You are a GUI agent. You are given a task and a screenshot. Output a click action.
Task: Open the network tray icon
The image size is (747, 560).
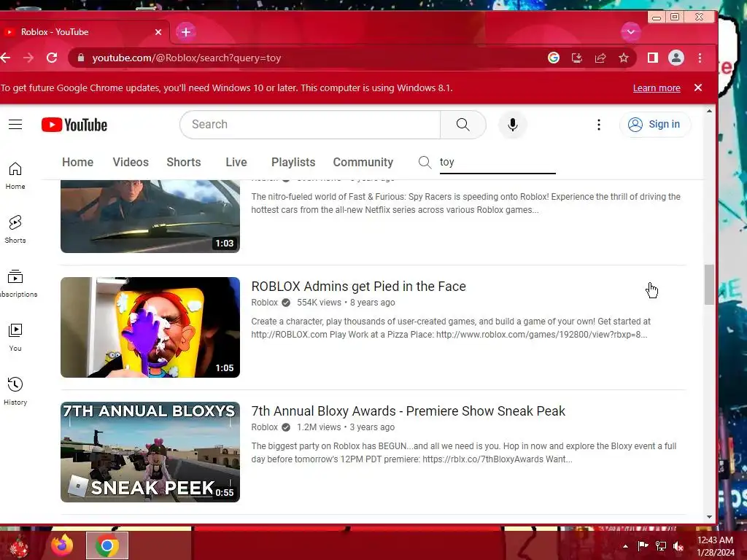point(661,545)
